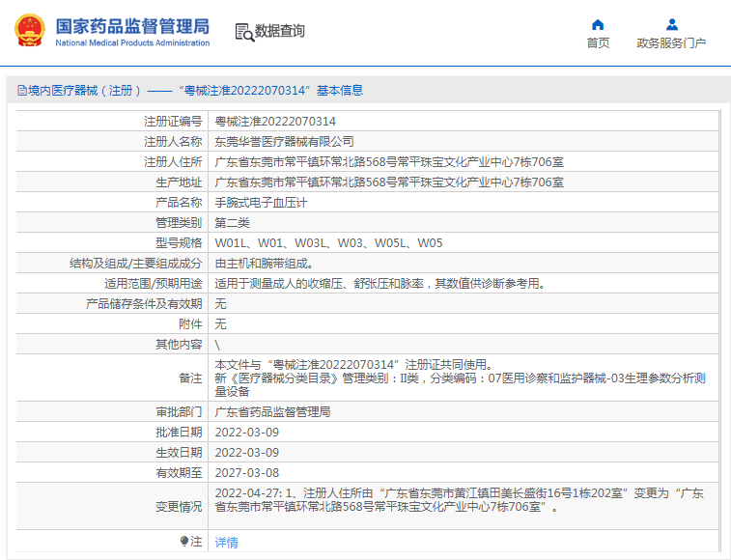731x560 pixels.
Task: Click the 有效期至 row label
Action: click(179, 473)
